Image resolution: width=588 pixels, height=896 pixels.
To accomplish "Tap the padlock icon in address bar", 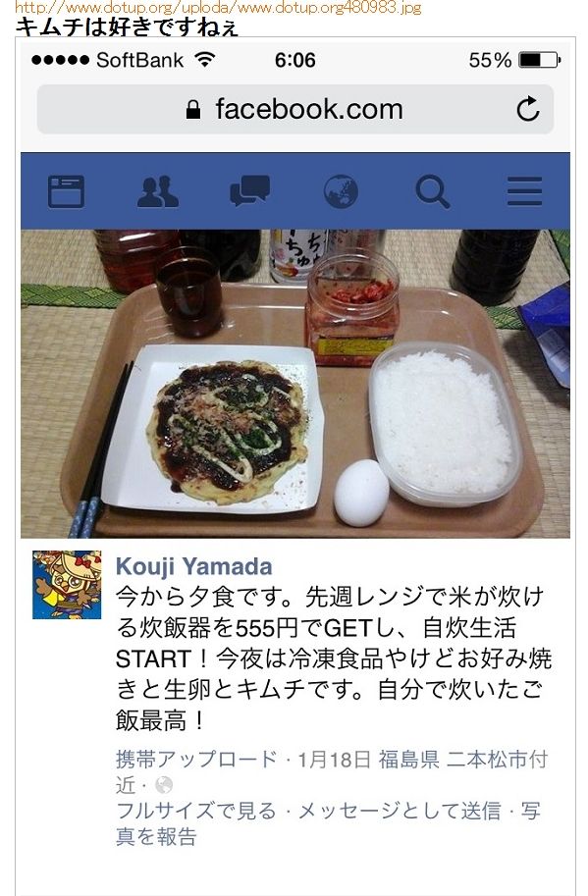I will [193, 109].
